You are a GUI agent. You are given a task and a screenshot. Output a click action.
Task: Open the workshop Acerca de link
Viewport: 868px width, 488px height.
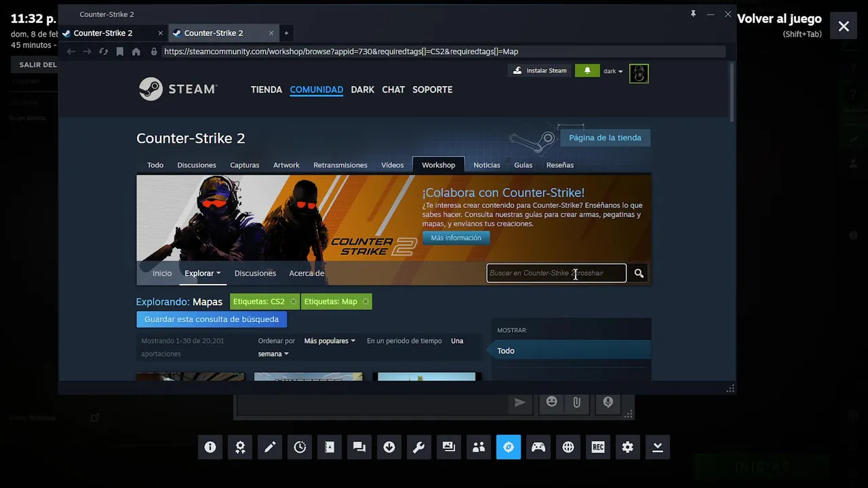[307, 273]
